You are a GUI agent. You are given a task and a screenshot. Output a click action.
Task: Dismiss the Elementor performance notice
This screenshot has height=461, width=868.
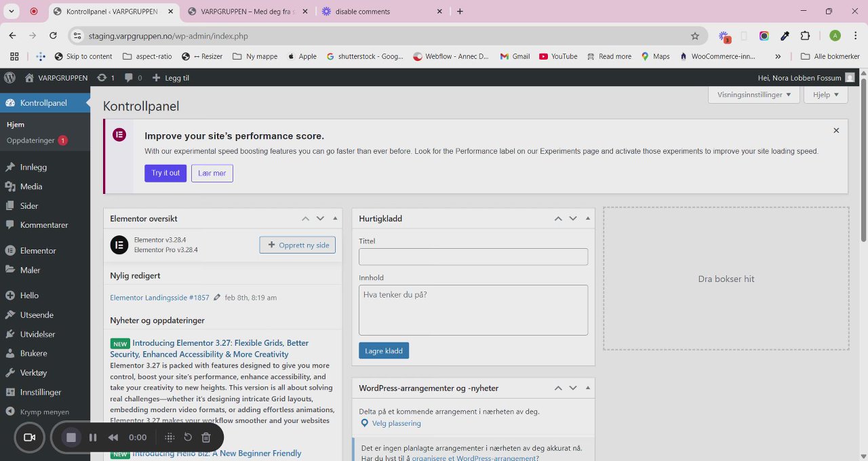click(x=836, y=130)
